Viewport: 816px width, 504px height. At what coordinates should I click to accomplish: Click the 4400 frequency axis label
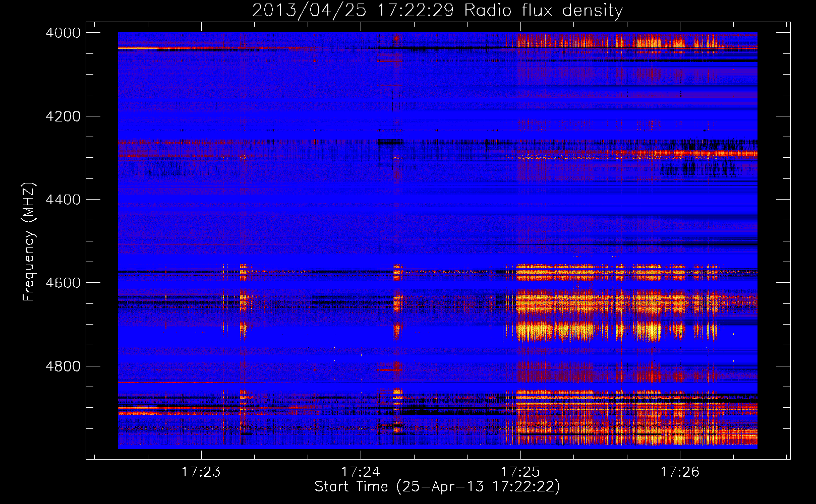pyautogui.click(x=63, y=200)
